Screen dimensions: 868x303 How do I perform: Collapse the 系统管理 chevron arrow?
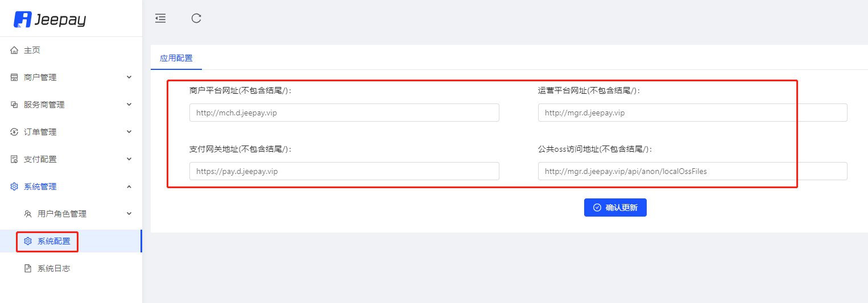coord(129,186)
